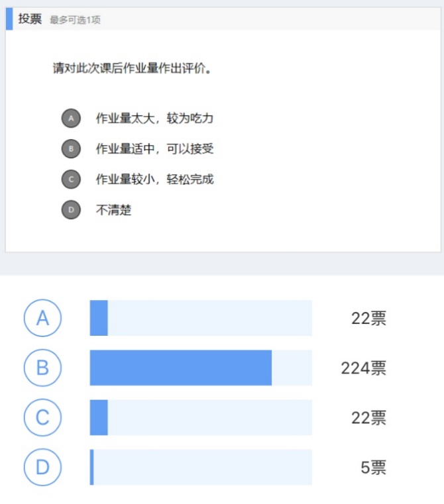Click the result bar for option A

click(x=201, y=318)
